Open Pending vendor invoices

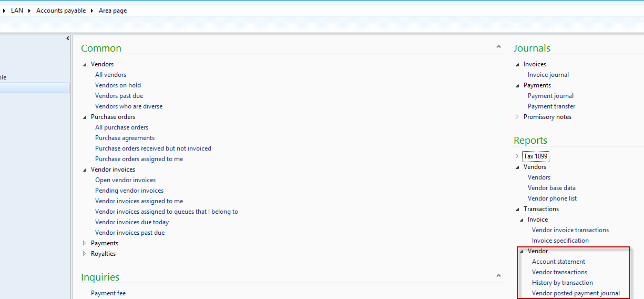point(129,191)
